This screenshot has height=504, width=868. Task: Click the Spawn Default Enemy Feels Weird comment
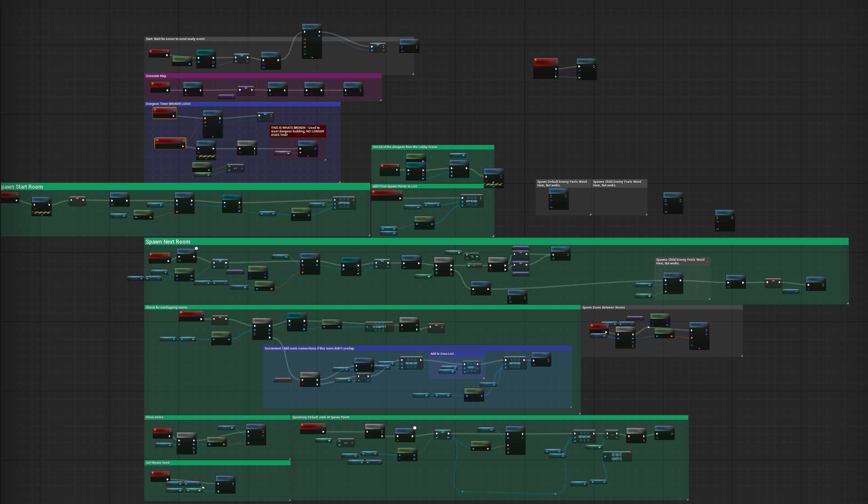click(x=562, y=183)
